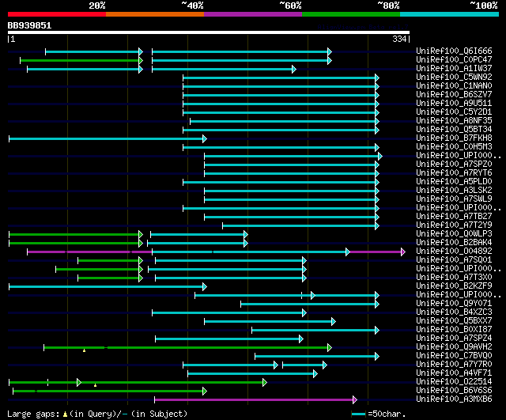Click the cyan alignment bar for B7FKH8
The width and height of the screenshot is (506, 420).
point(108,139)
